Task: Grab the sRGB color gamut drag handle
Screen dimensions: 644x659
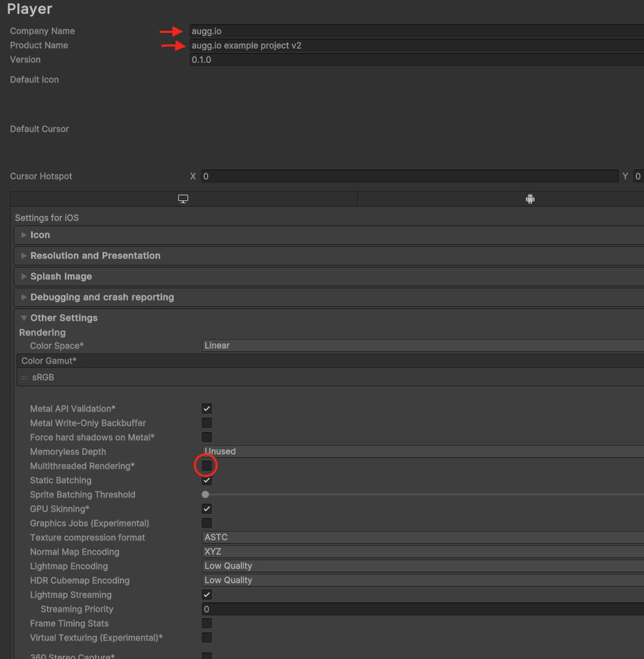Action: 24,377
